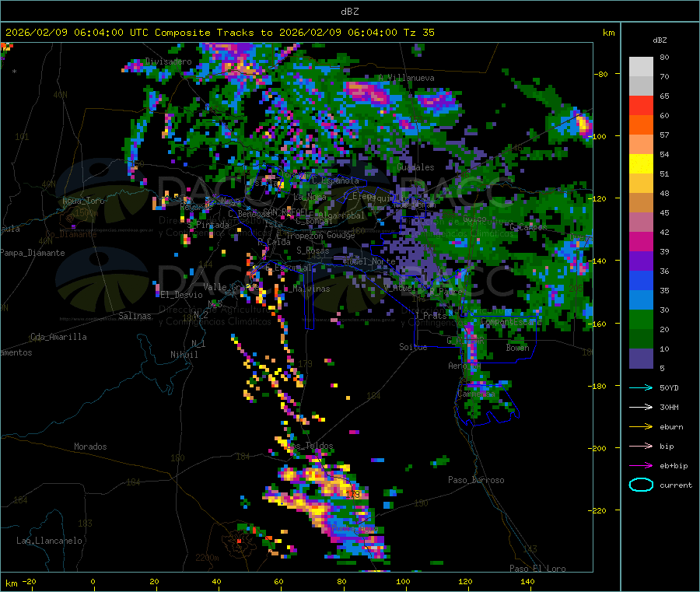This screenshot has height=592, width=700.
Task: Click the Guadales map label
Action: tap(415, 167)
